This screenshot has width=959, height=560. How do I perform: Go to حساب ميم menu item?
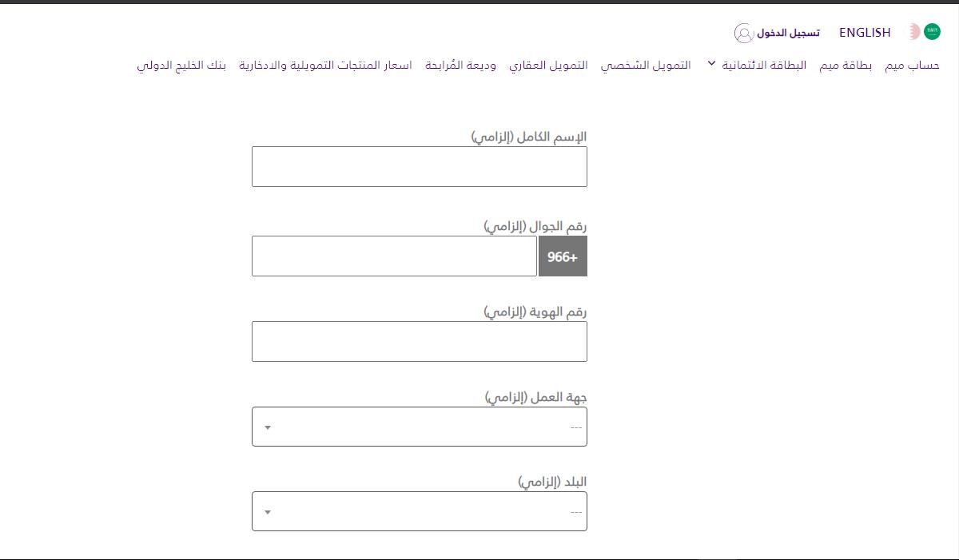coord(912,66)
